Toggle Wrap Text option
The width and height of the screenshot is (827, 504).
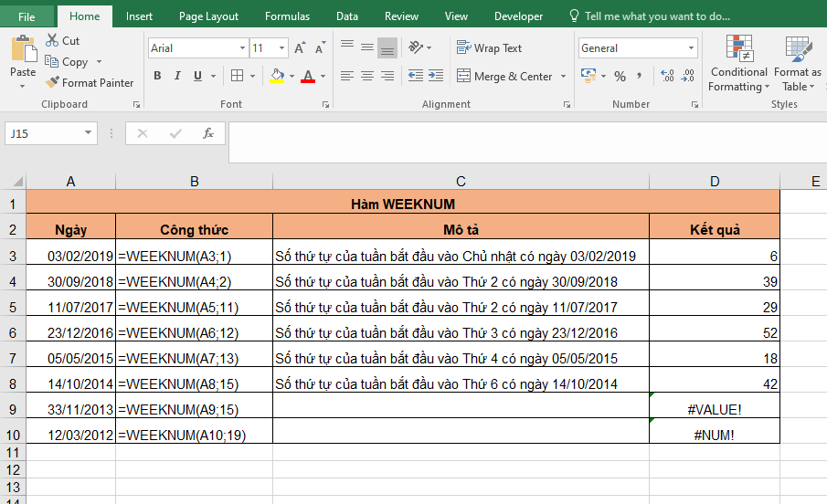489,48
